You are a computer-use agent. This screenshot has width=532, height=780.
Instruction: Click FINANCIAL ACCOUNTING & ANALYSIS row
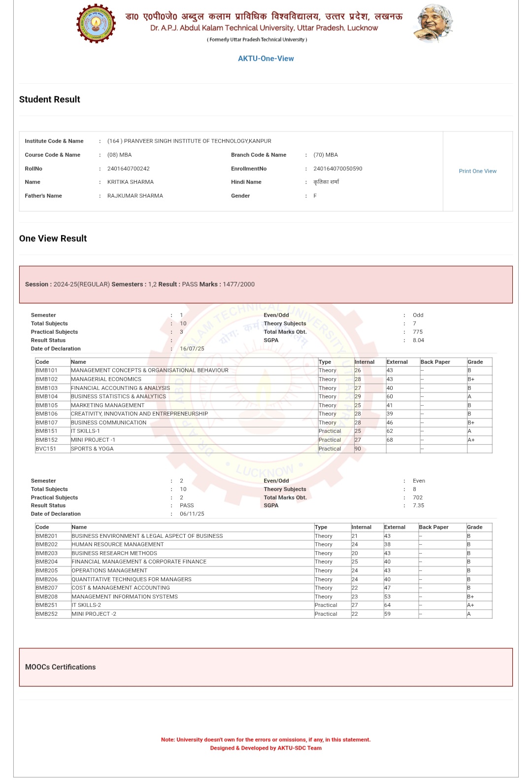coord(264,388)
